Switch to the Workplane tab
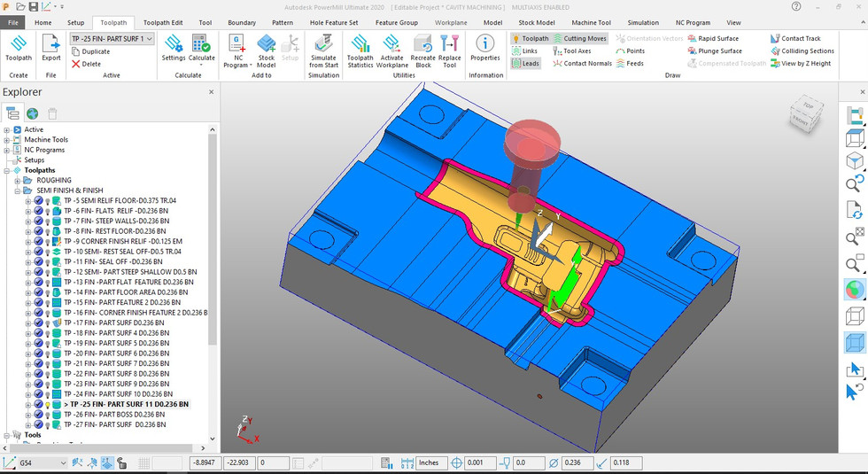868x474 pixels. coord(451,23)
